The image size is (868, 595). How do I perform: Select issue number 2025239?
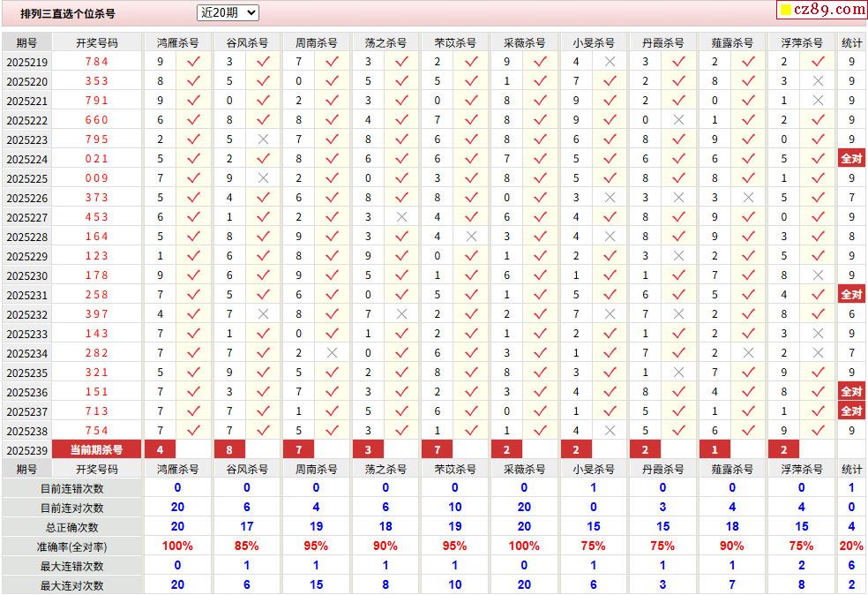point(27,450)
